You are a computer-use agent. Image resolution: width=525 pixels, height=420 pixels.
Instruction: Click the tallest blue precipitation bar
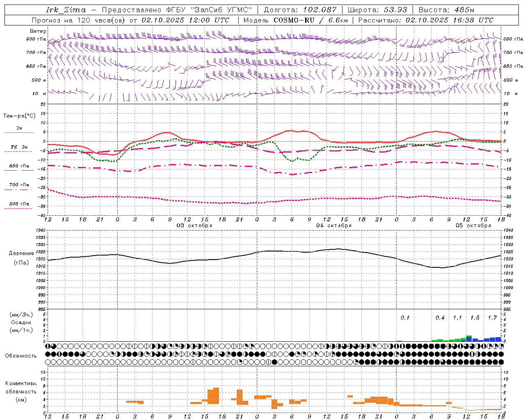469,339
